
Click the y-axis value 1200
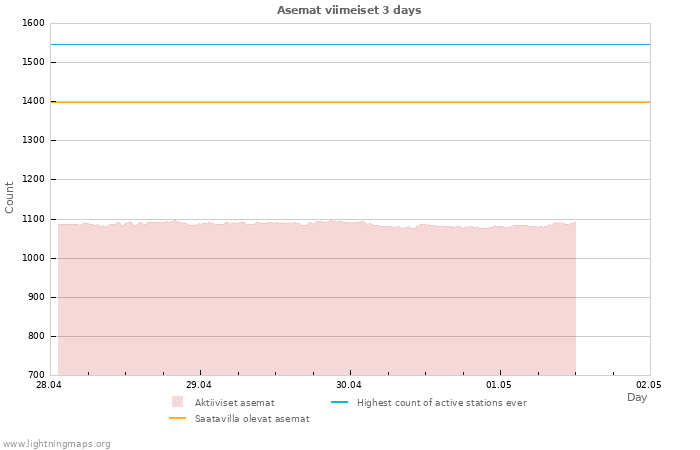click(x=33, y=179)
